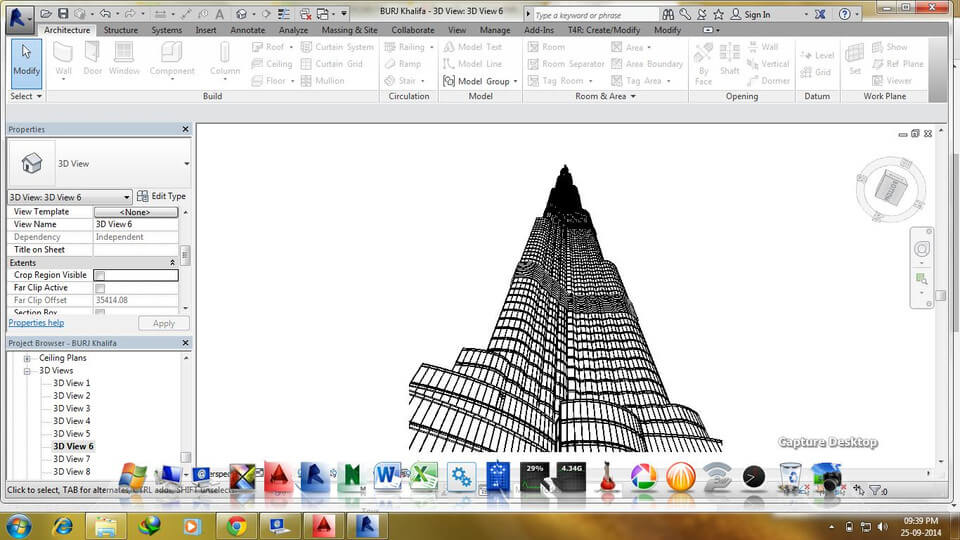Close the Project Browser panel
960x540 pixels.
click(186, 343)
